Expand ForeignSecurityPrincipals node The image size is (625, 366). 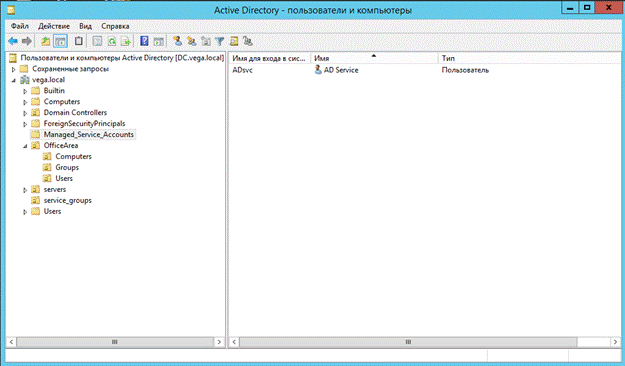tap(25, 124)
